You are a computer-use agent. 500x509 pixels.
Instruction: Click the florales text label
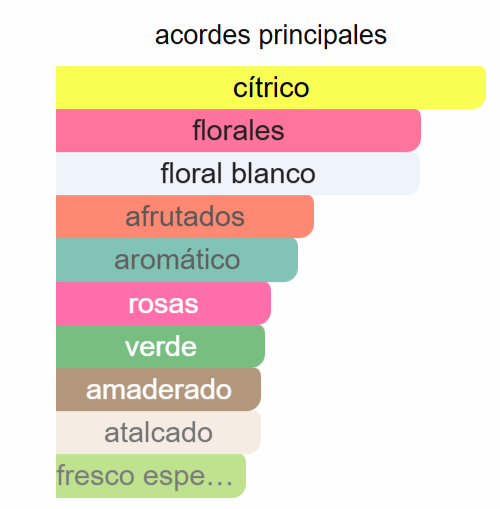(238, 130)
